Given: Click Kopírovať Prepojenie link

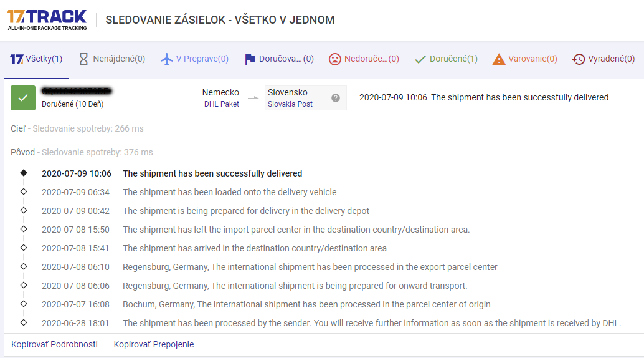Looking at the screenshot, I should [154, 344].
